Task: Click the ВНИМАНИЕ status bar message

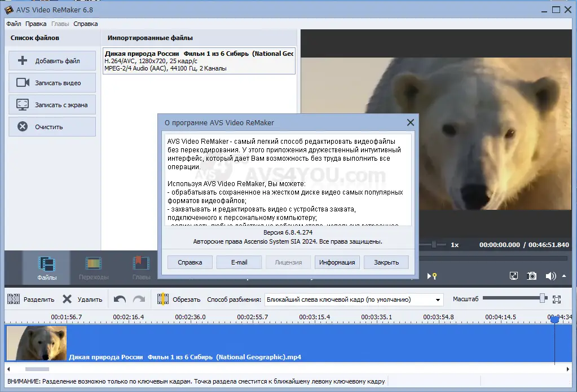Action: [x=196, y=381]
